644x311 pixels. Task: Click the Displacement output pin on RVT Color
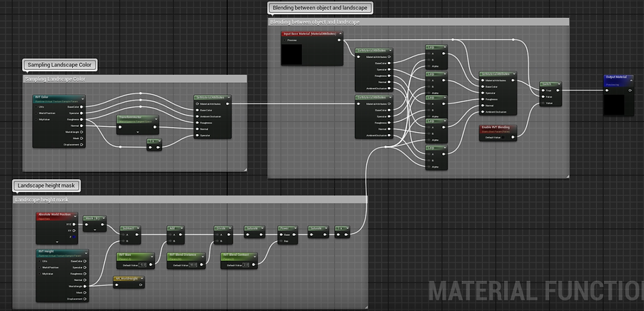[81, 144]
